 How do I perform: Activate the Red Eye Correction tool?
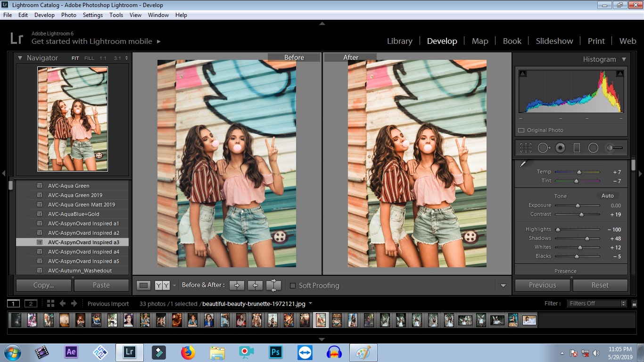tap(560, 148)
